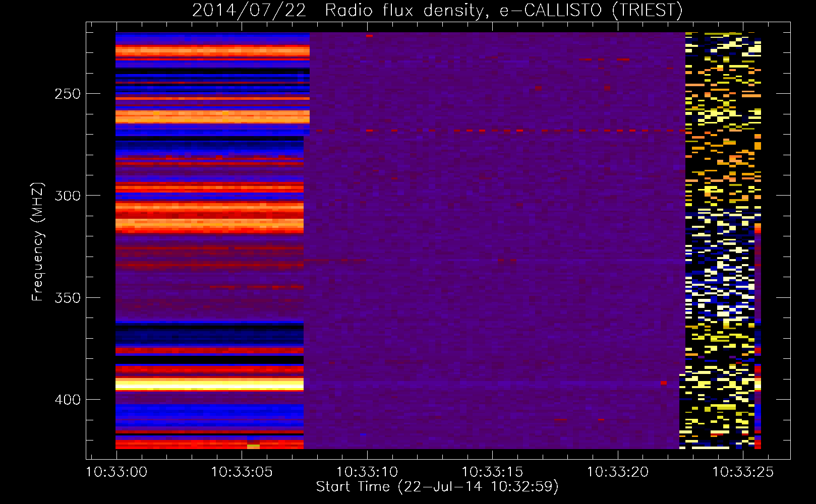Click the 250 frequency tick label
816x504 pixels.
pos(68,94)
